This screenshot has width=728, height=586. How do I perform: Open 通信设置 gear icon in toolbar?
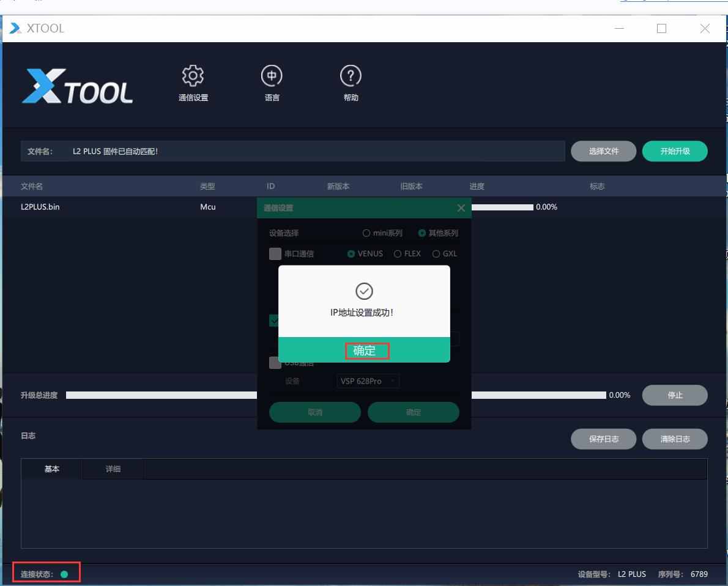coord(193,76)
